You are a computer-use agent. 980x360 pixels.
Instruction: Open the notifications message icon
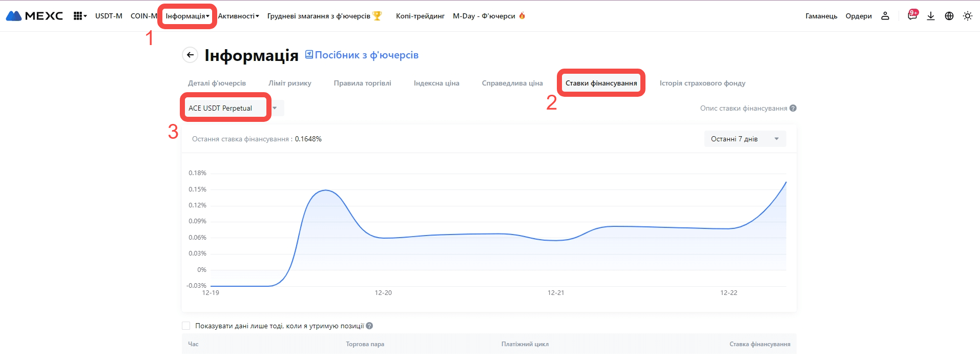(912, 16)
